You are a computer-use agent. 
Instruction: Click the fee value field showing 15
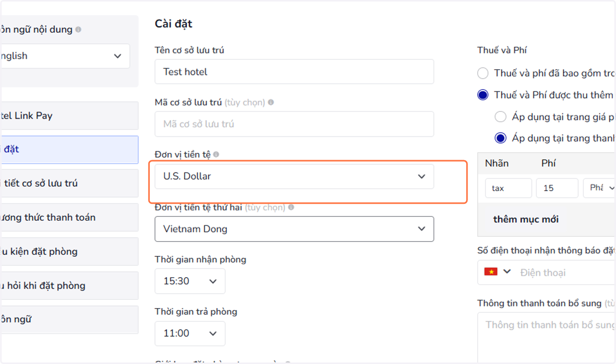tap(557, 188)
